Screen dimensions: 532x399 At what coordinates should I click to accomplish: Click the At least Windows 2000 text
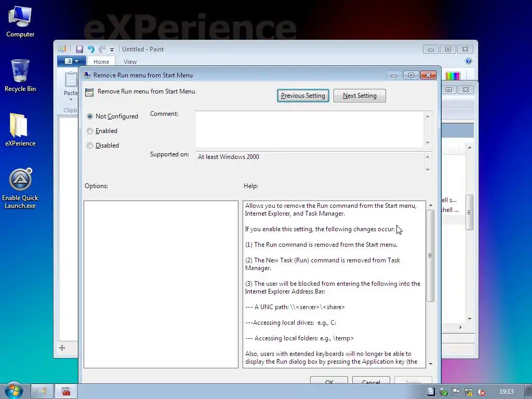[229, 157]
